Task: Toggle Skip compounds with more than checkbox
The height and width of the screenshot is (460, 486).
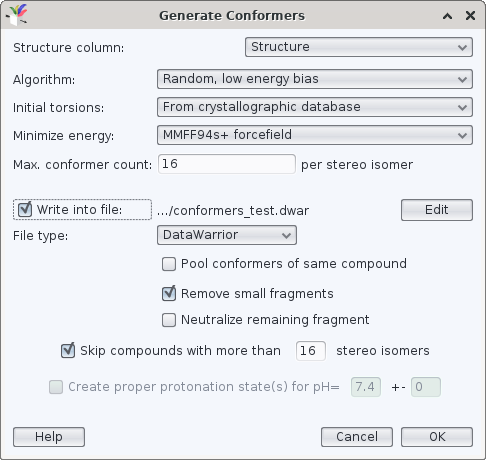Action: (68, 351)
